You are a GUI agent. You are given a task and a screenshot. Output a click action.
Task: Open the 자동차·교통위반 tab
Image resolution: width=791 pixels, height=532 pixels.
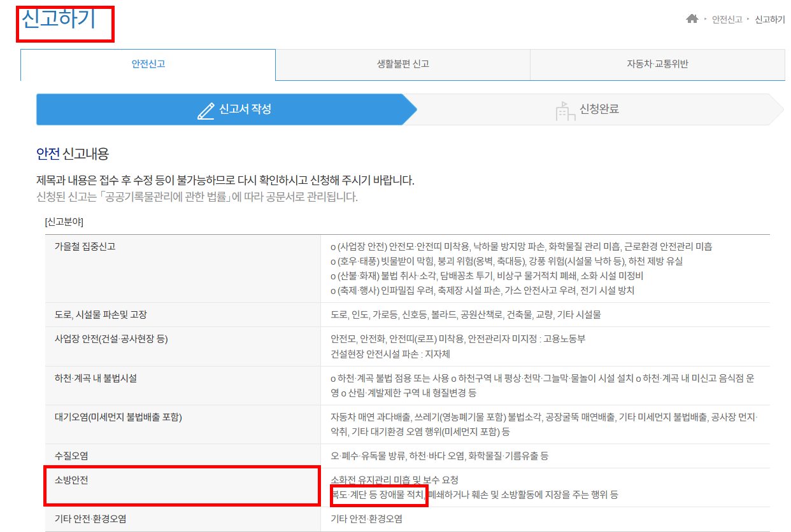(657, 64)
